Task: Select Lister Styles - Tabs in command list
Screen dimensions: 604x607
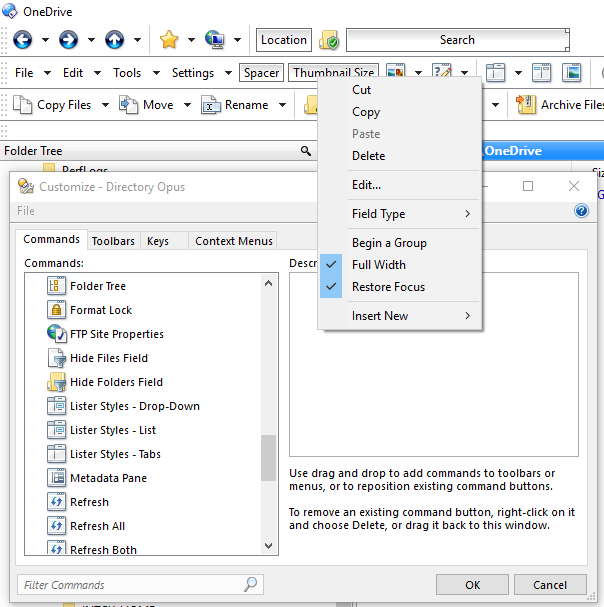Action: [115, 454]
